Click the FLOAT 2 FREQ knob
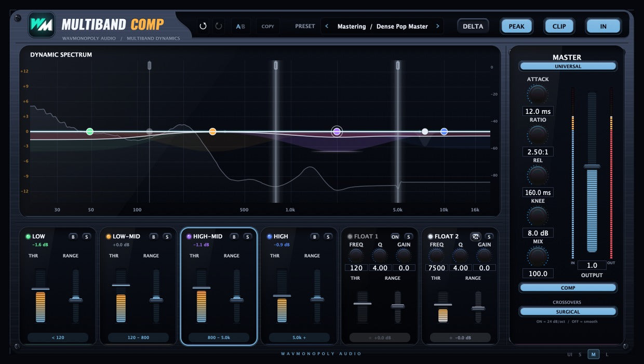The width and height of the screenshot is (644, 364). point(436,255)
